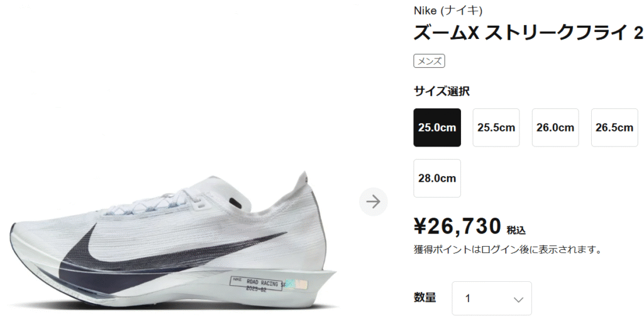Screen dimensions: 644x324
Task: Click the メンズ category tag
Action: [x=429, y=61]
